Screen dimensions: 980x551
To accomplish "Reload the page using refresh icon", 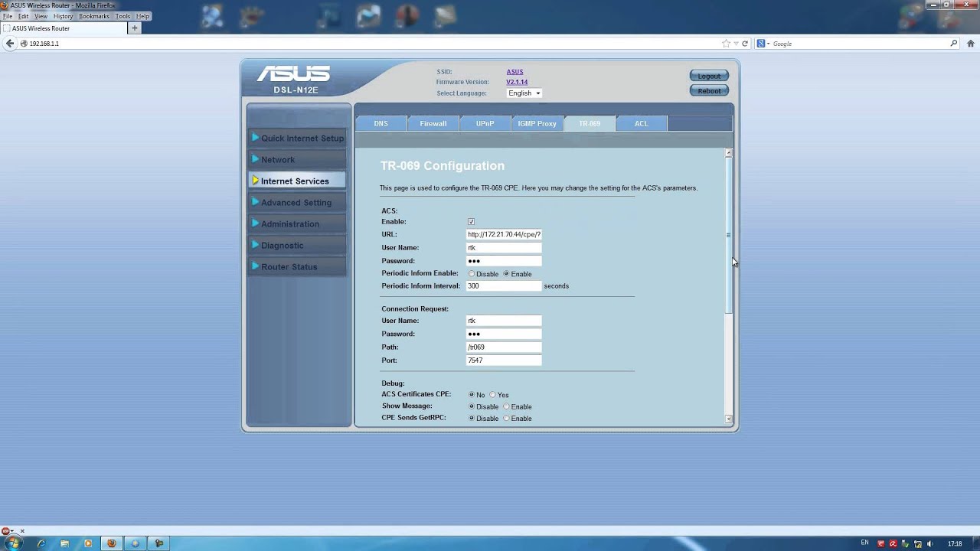I will [x=745, y=44].
